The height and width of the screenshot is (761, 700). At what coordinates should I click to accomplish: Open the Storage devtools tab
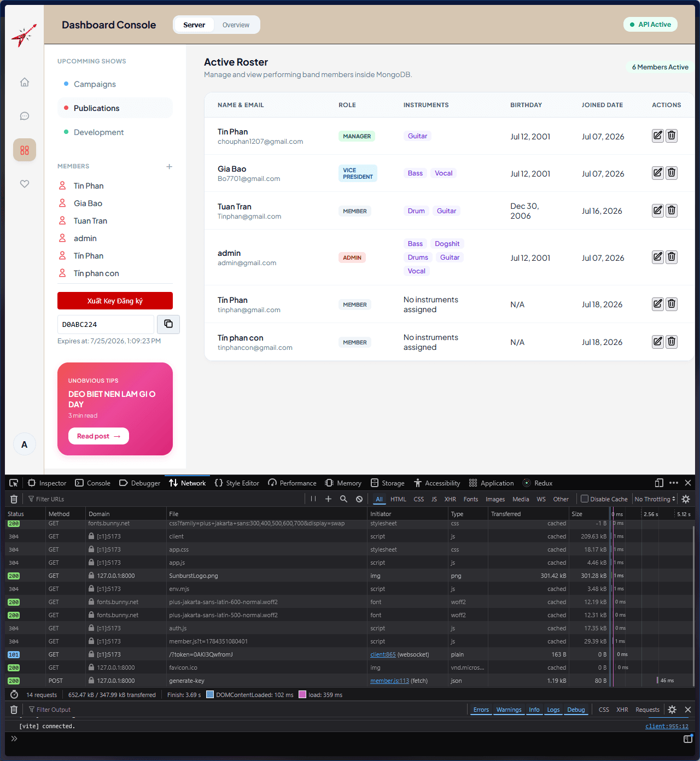click(x=387, y=483)
